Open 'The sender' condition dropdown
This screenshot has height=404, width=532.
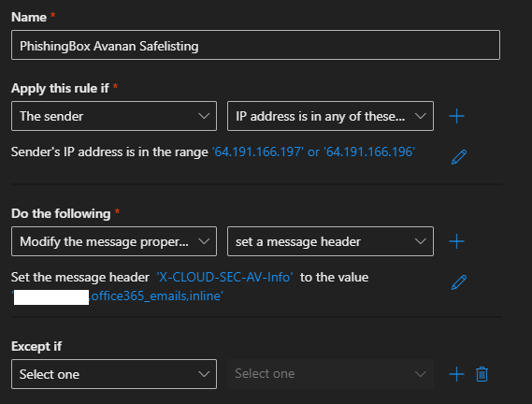pos(114,116)
